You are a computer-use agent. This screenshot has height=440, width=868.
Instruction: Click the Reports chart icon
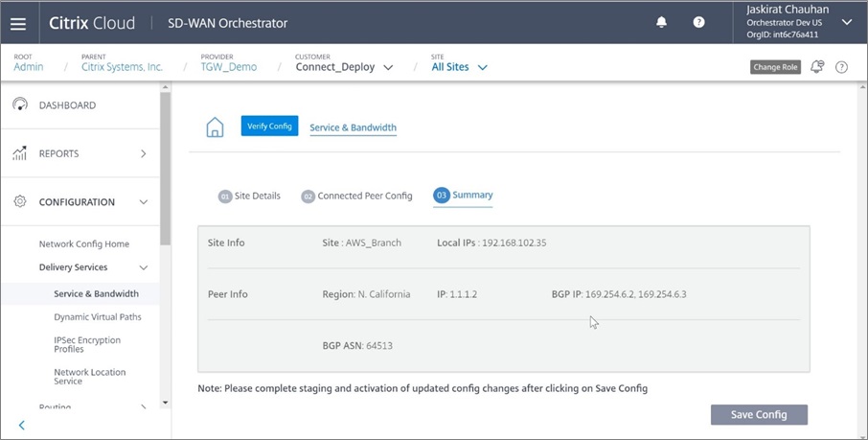[x=19, y=153]
